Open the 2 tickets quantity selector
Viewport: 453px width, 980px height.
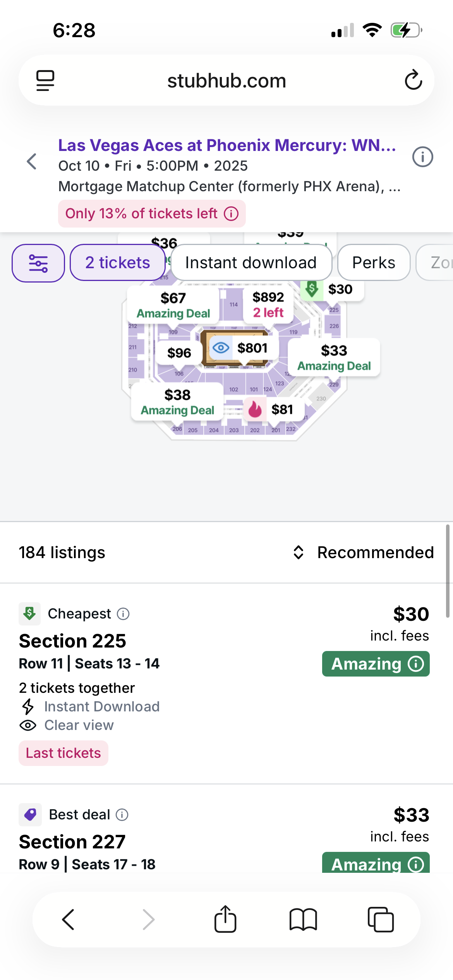(x=118, y=263)
